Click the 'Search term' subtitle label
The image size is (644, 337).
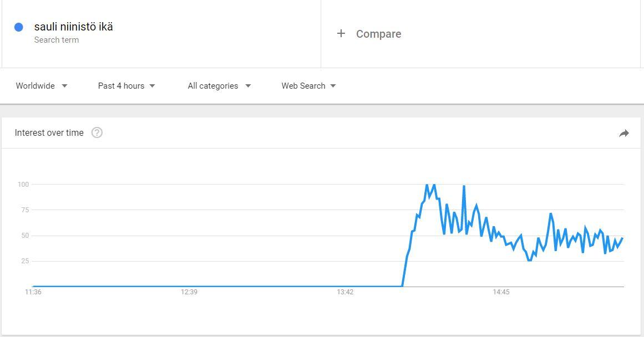[57, 40]
